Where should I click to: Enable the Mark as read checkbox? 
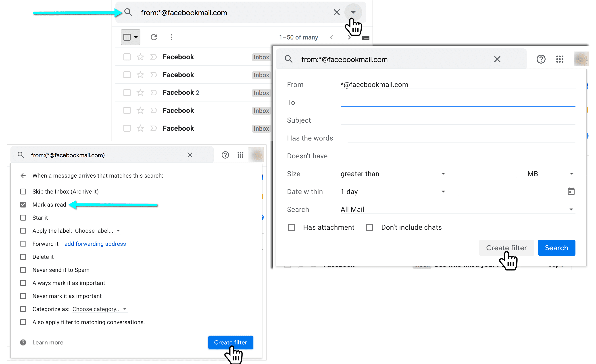point(23,205)
